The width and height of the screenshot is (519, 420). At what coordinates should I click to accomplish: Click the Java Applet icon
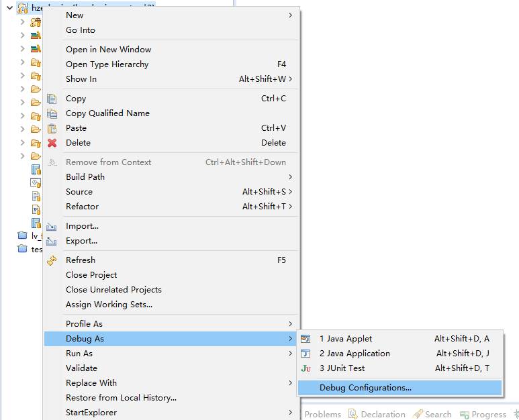coord(305,339)
